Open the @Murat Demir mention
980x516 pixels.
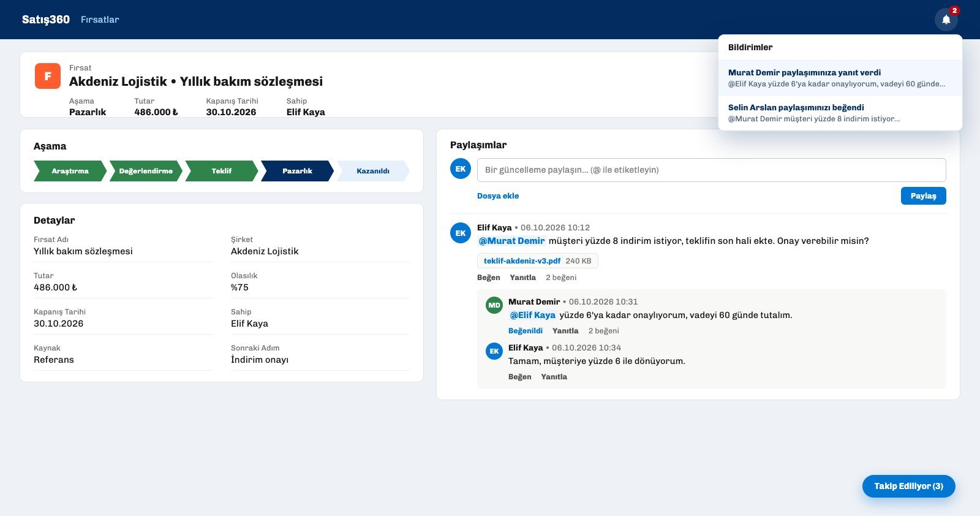point(511,241)
